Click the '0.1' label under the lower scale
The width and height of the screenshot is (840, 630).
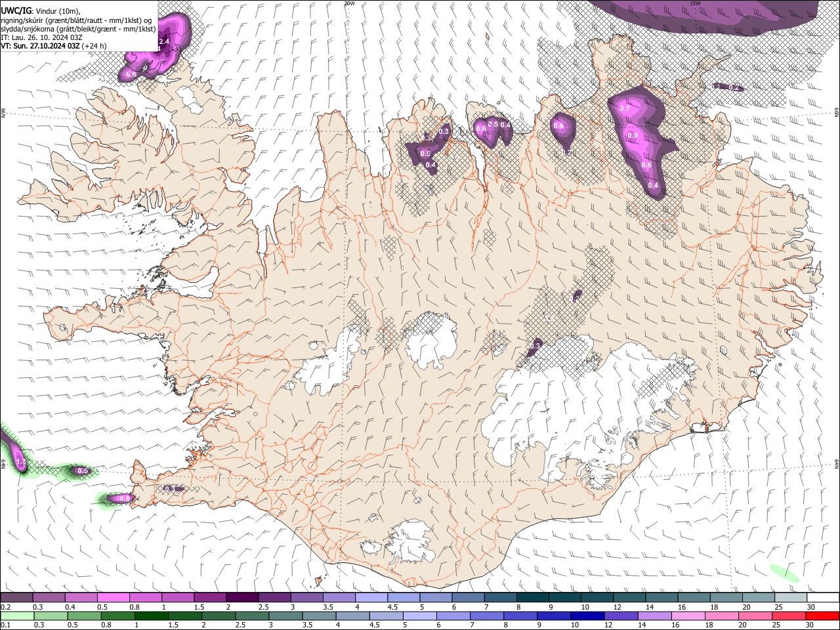[6, 625]
